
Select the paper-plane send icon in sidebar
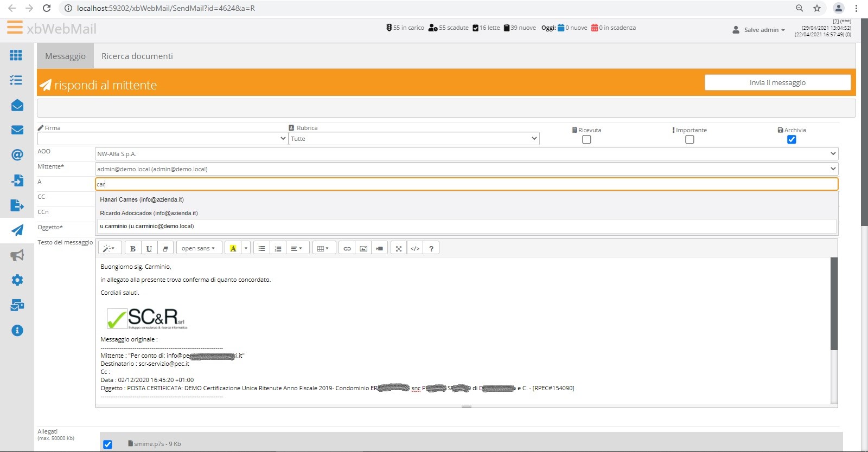pos(17,230)
